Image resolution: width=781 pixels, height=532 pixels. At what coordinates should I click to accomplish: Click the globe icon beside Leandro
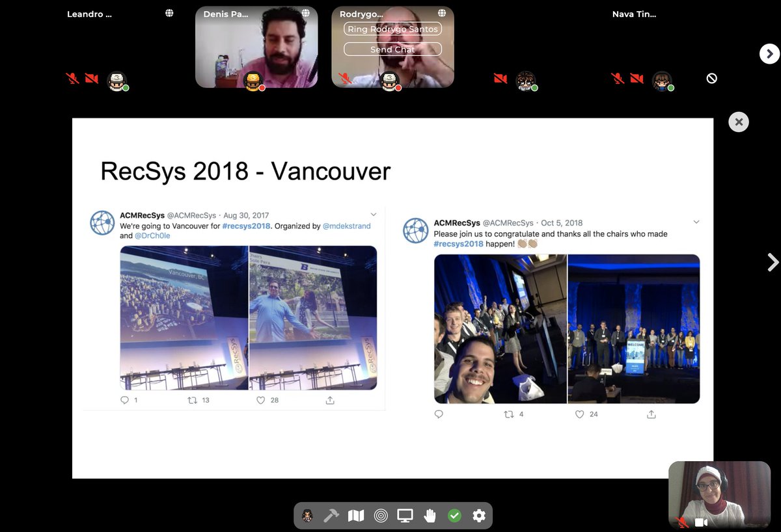click(x=169, y=13)
